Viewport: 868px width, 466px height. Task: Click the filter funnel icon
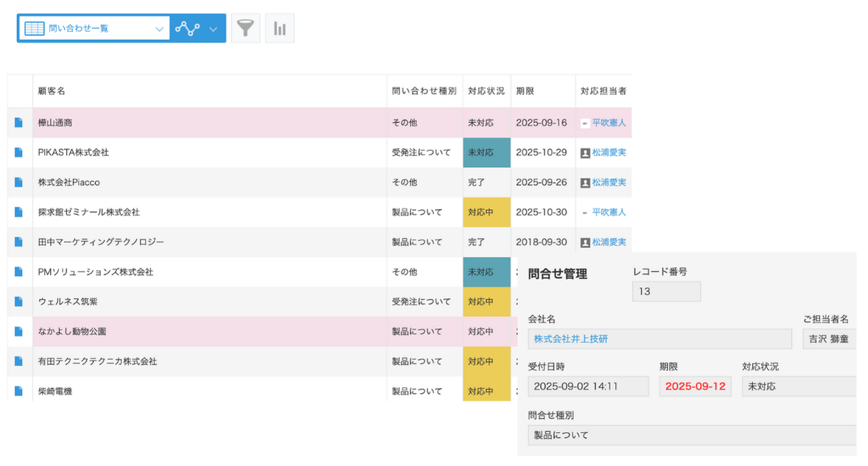point(245,29)
